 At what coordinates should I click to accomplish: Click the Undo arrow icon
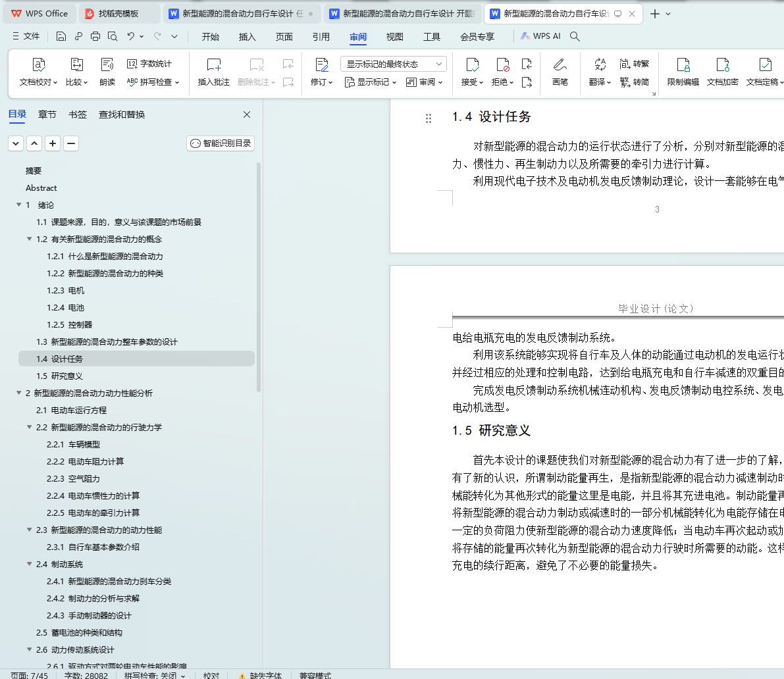tap(131, 36)
